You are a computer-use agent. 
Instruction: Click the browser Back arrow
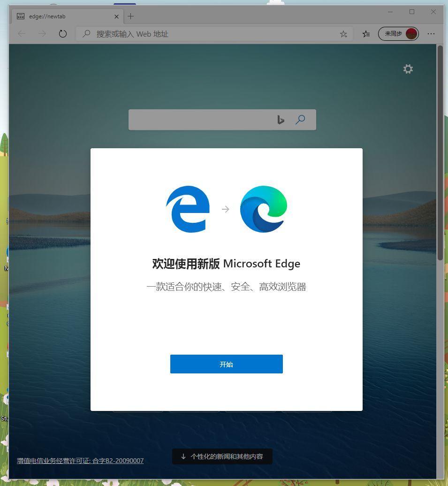22,34
